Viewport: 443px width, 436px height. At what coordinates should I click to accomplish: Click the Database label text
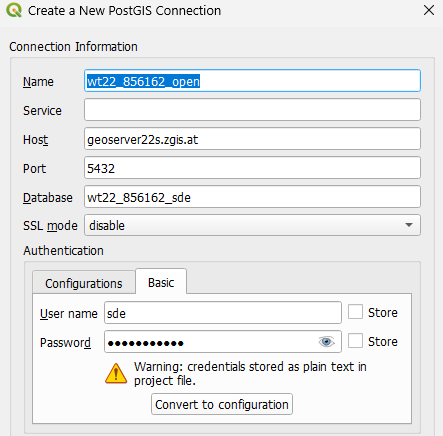click(48, 198)
